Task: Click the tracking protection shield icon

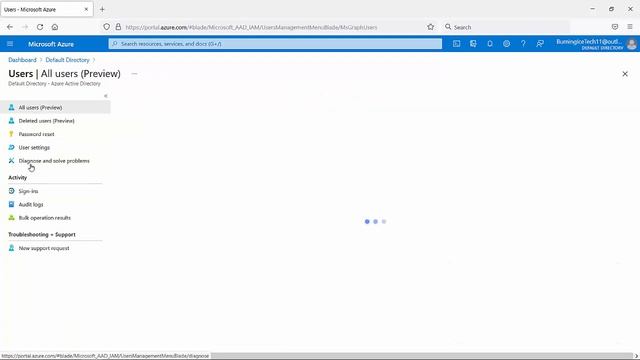Action: (x=107, y=27)
